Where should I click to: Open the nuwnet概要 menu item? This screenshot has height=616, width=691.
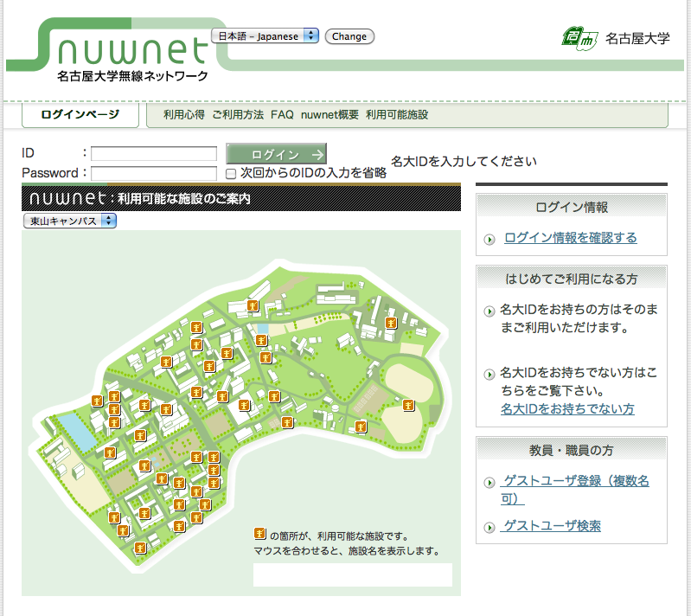pos(330,115)
